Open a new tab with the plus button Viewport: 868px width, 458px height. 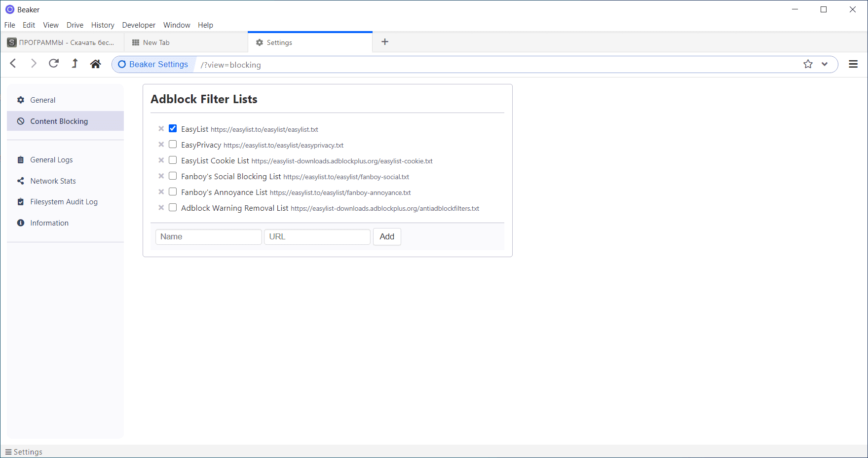coord(385,42)
